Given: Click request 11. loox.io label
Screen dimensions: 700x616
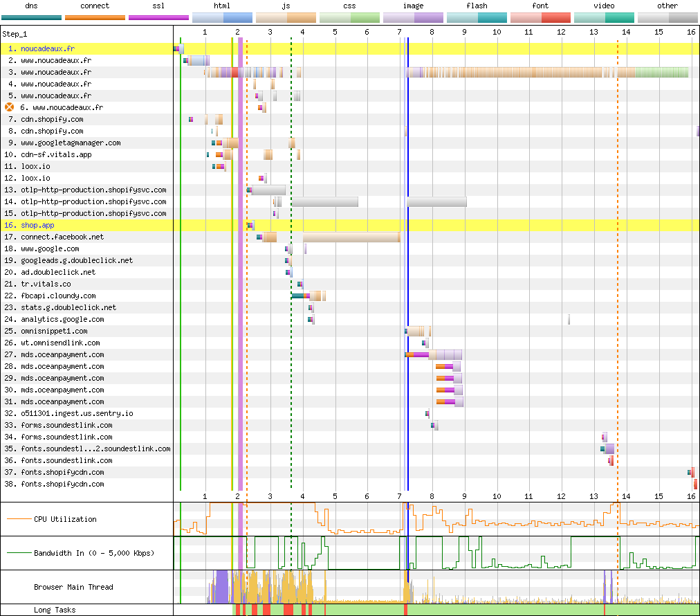Looking at the screenshot, I should (x=27, y=166).
